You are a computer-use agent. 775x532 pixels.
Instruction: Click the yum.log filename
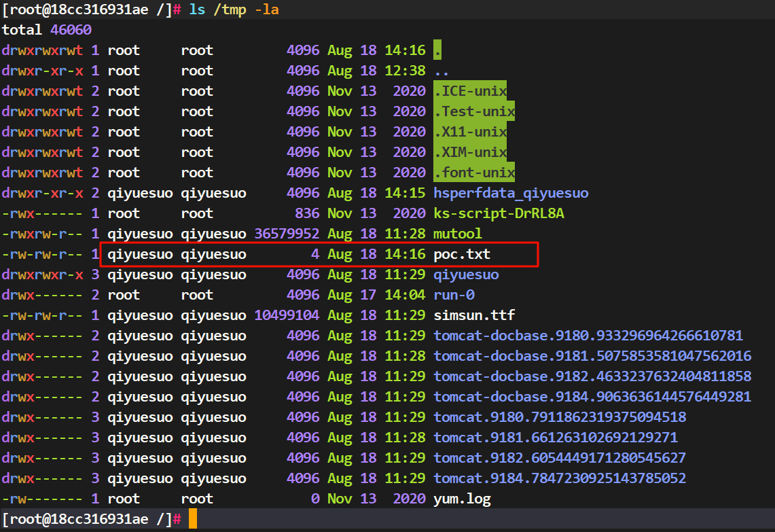tap(462, 499)
